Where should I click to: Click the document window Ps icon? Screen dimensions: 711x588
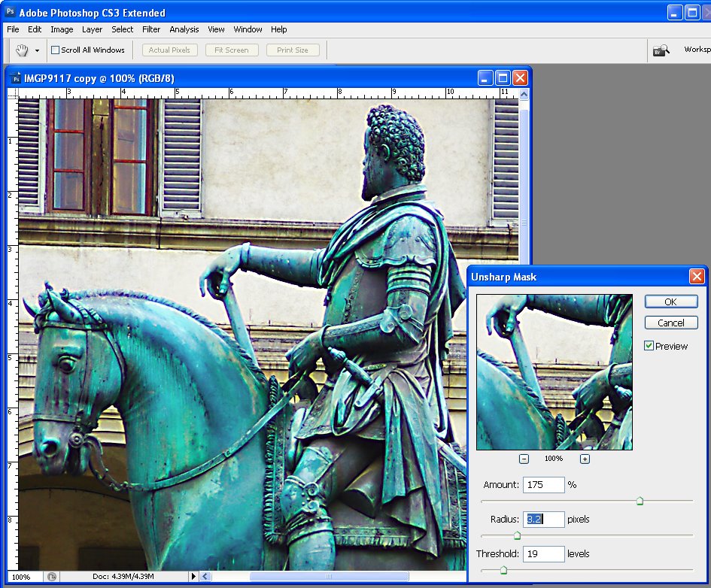[16, 78]
